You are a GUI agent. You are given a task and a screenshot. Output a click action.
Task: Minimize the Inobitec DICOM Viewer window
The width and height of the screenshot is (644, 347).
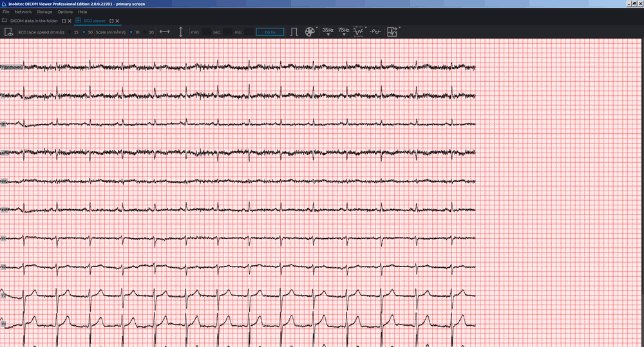[629, 4]
